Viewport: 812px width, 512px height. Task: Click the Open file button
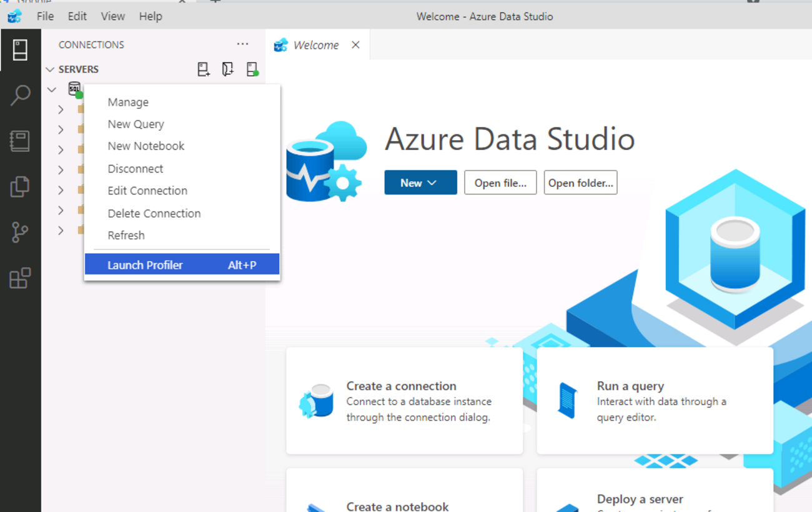(x=500, y=183)
